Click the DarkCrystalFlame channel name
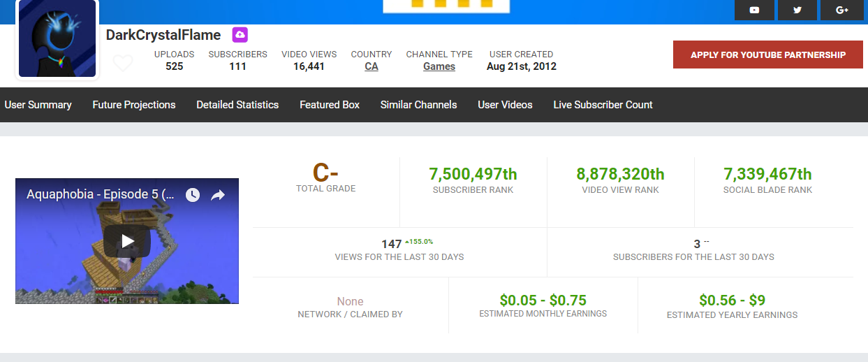 (x=163, y=35)
